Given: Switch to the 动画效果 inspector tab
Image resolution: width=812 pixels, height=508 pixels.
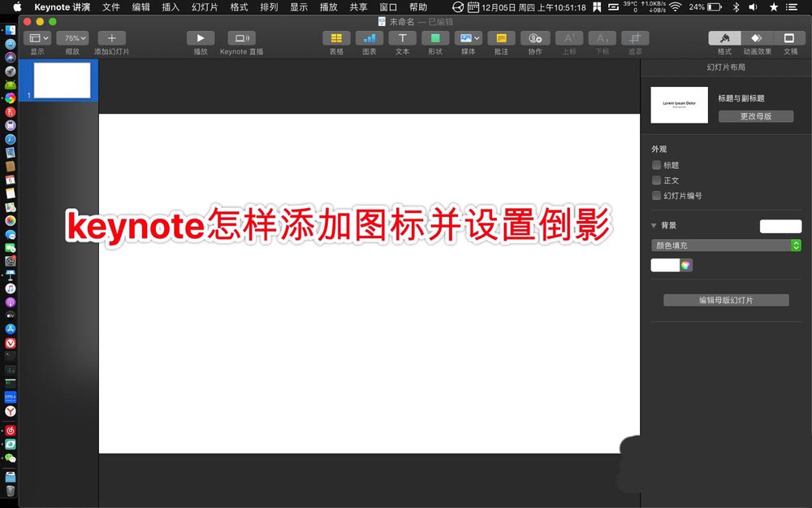Looking at the screenshot, I should [x=758, y=37].
